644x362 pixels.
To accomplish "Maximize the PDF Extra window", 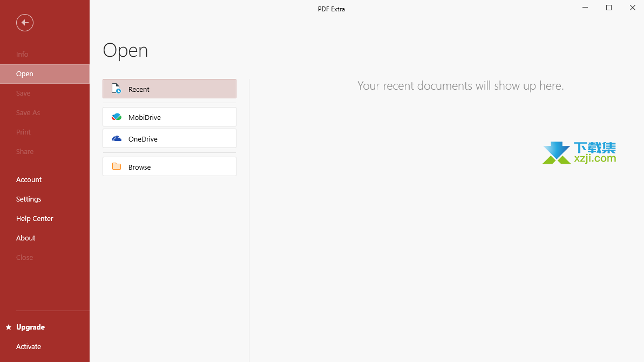I will click(609, 8).
